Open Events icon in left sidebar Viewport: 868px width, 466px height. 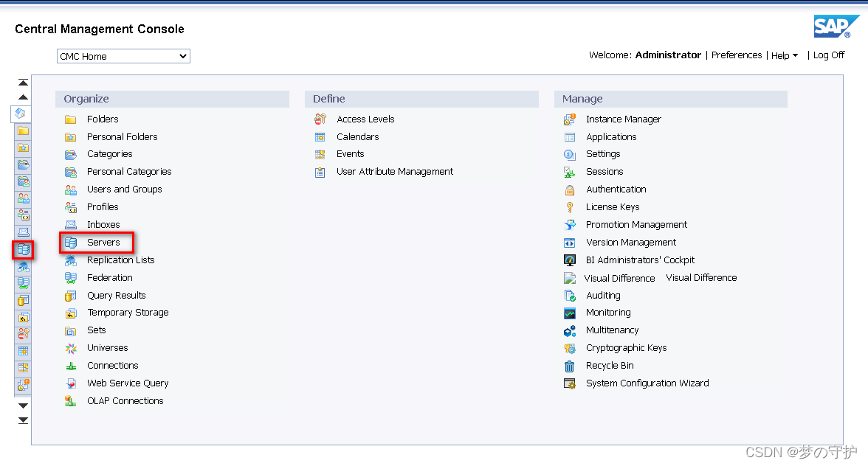(24, 368)
